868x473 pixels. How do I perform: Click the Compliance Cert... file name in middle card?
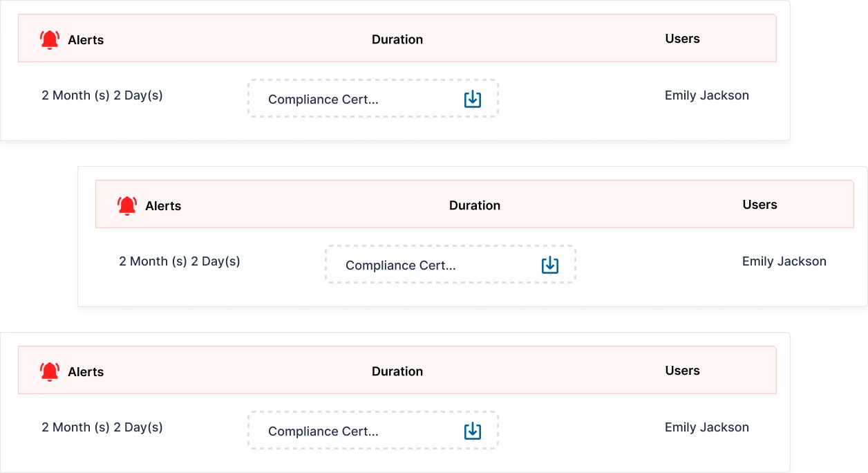pos(401,266)
